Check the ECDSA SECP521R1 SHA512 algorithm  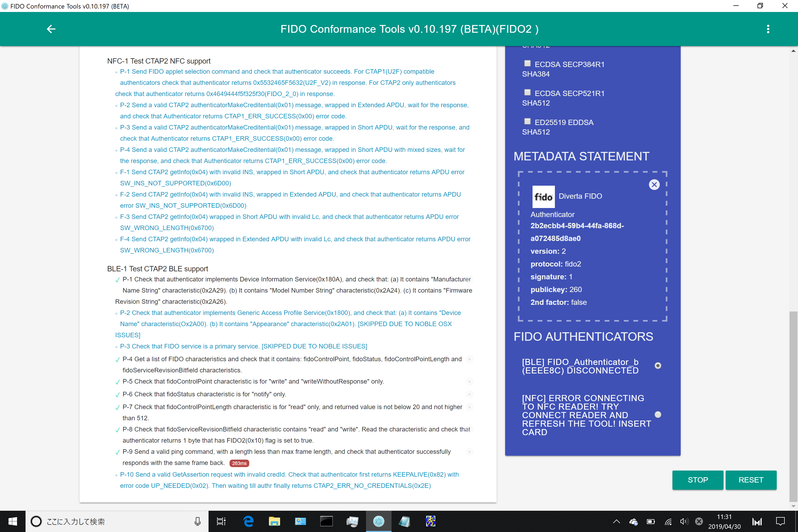tap(527, 92)
